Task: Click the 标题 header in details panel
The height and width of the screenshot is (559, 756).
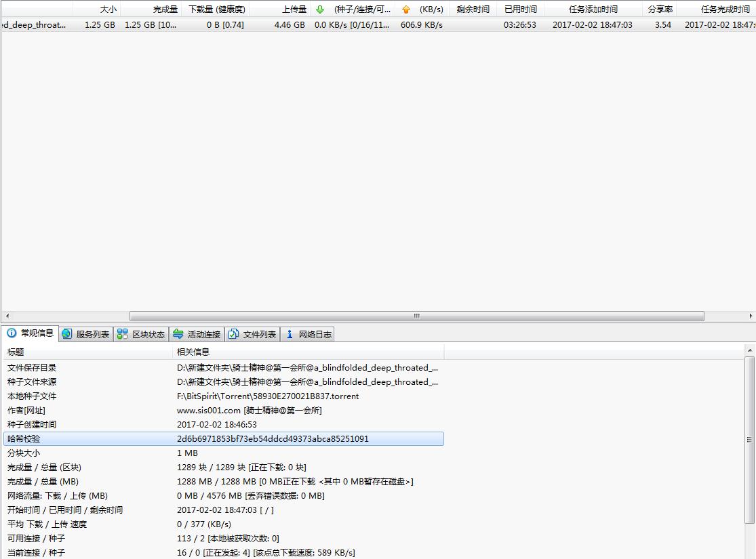Action: click(x=16, y=352)
